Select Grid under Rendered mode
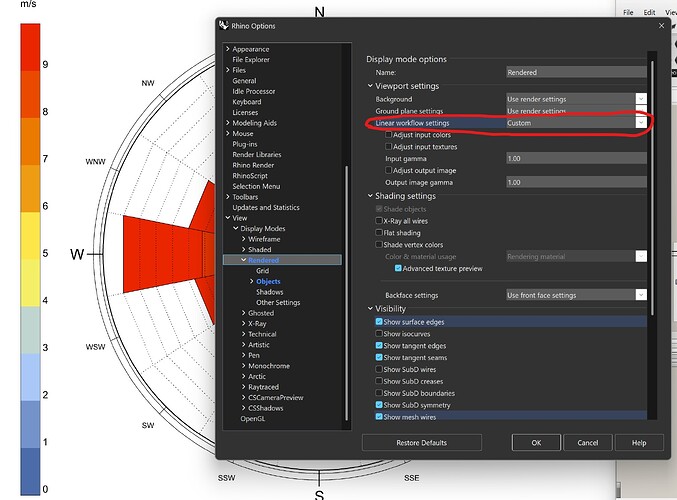 click(263, 271)
